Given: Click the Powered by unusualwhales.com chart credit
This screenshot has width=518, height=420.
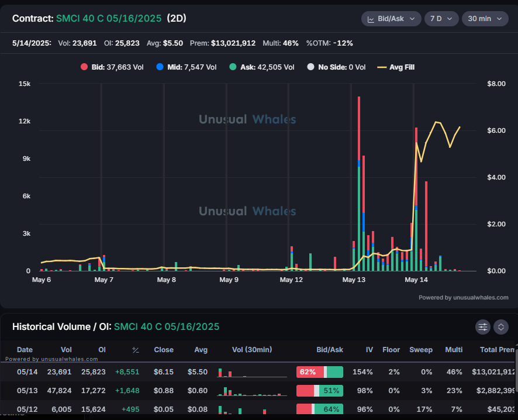Looking at the screenshot, I should point(464,297).
